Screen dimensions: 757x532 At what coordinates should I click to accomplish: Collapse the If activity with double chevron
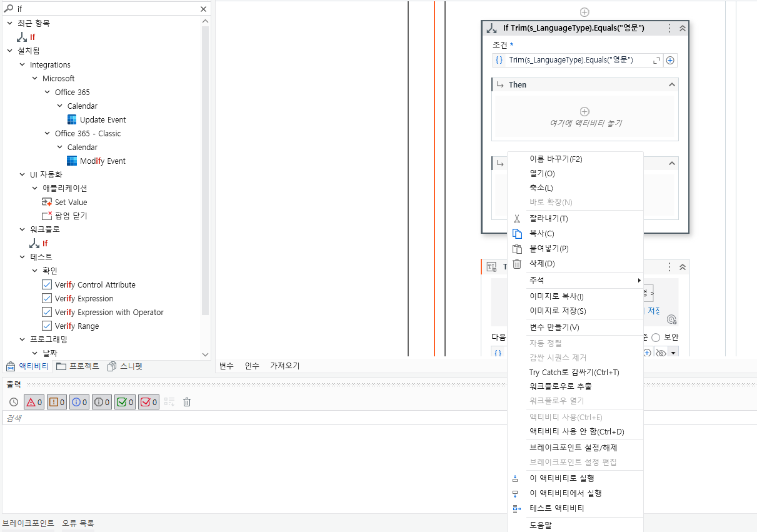(x=682, y=28)
